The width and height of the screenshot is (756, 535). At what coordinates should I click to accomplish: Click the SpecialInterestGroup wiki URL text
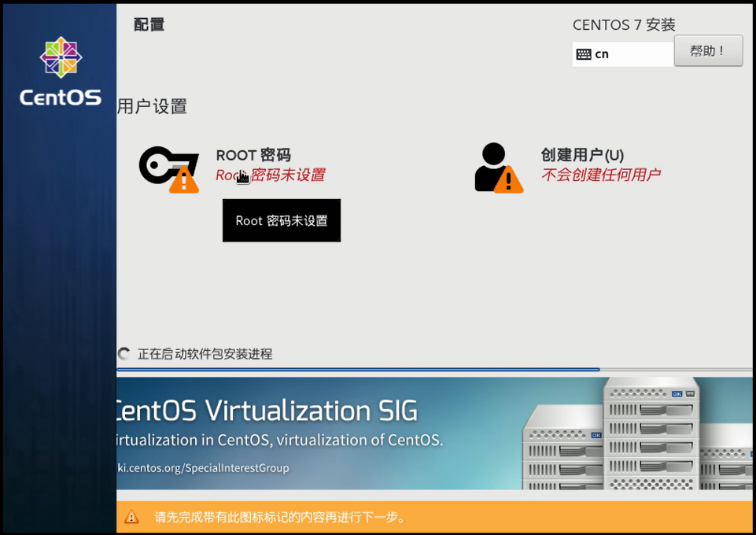point(203,467)
